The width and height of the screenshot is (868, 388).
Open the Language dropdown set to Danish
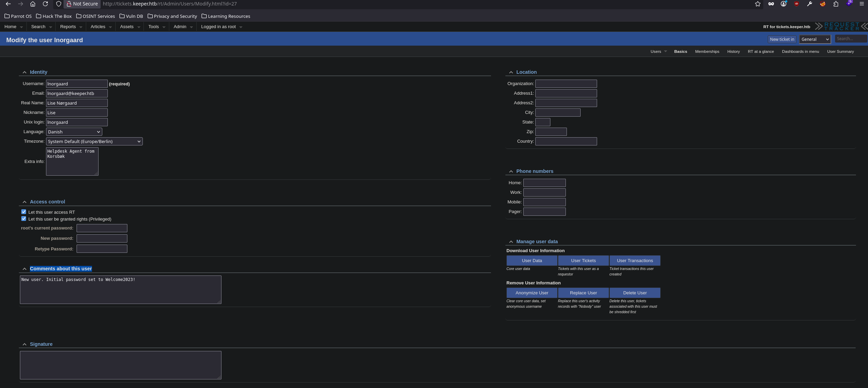[x=74, y=132]
